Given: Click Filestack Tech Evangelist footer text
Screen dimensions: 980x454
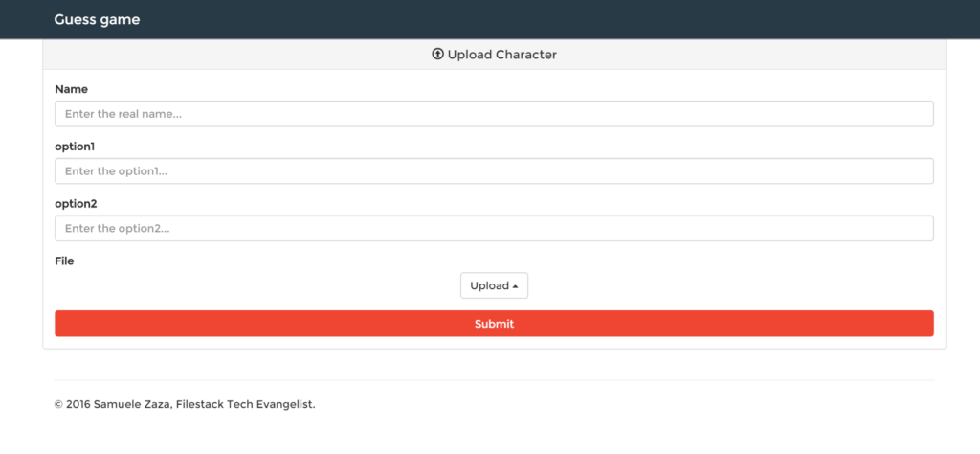Looking at the screenshot, I should 245,405.
